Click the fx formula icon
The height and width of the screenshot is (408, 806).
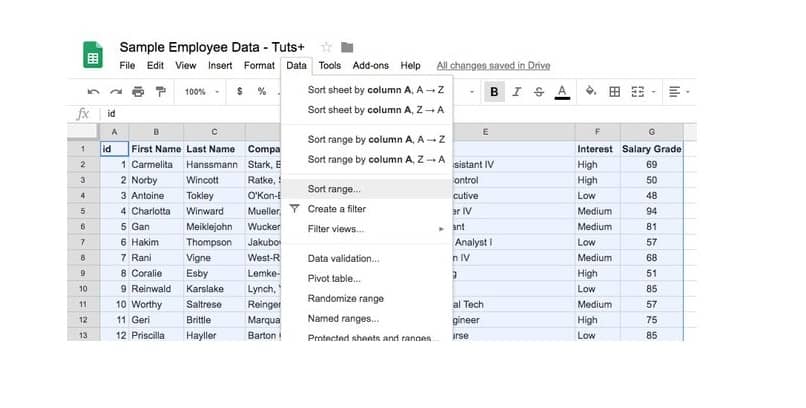click(x=83, y=114)
